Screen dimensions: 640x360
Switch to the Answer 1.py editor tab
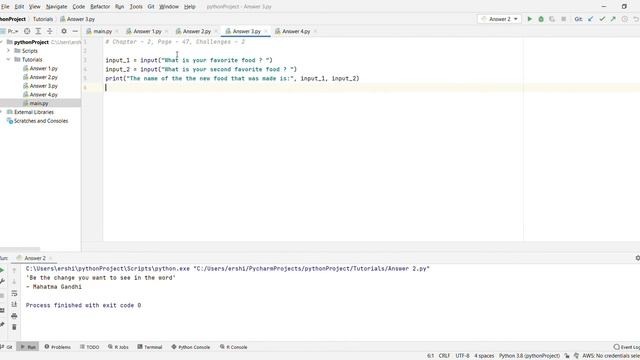[147, 31]
